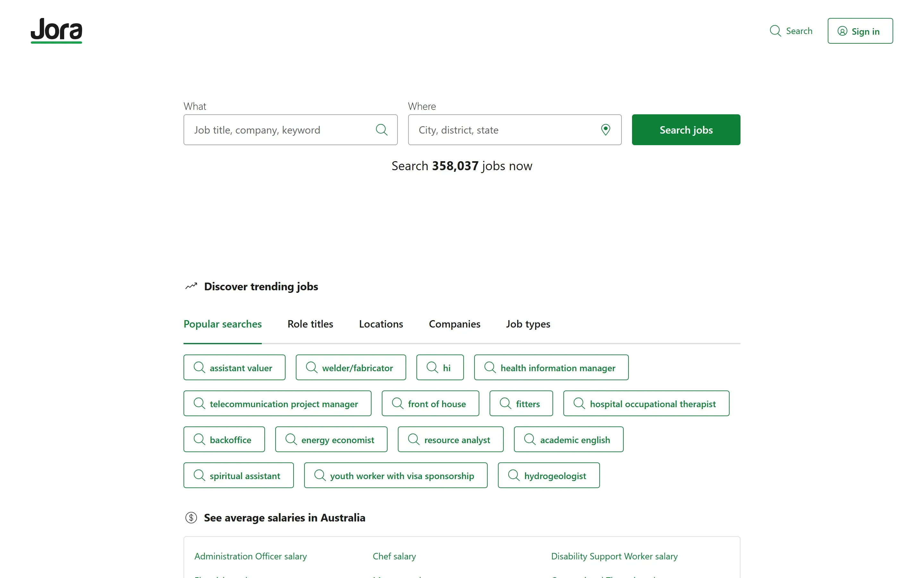This screenshot has width=924, height=578.
Task: Click magnifier icon on spiritual assistant chip
Action: pos(199,475)
